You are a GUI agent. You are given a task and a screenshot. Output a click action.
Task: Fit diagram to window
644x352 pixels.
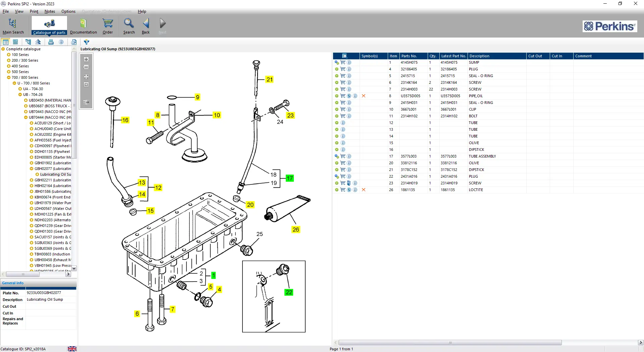point(86,77)
